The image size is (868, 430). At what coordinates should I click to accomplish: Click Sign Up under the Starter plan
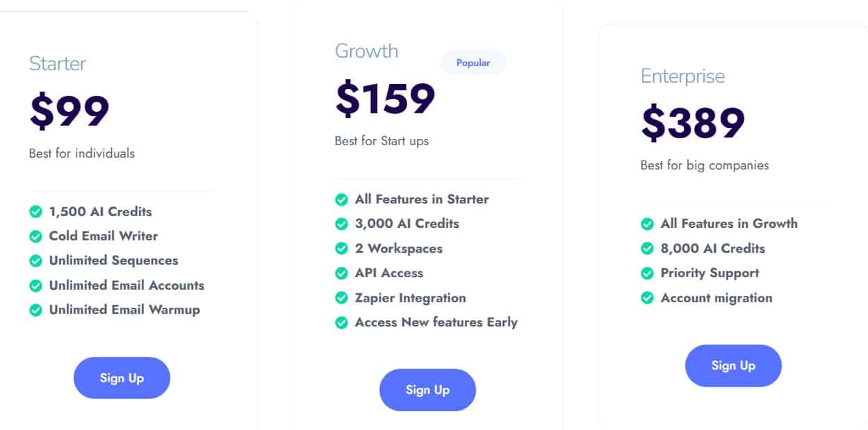tap(122, 378)
